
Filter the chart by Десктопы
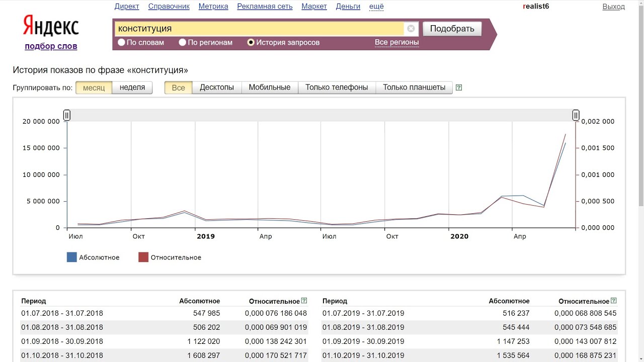pyautogui.click(x=217, y=87)
